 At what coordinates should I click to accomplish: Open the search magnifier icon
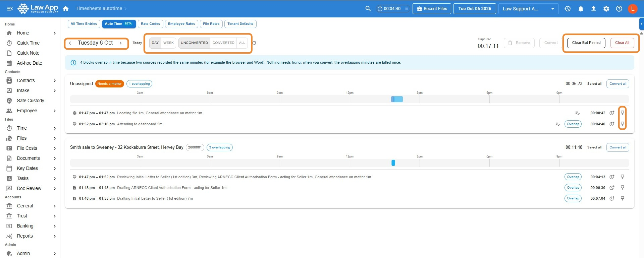(368, 9)
